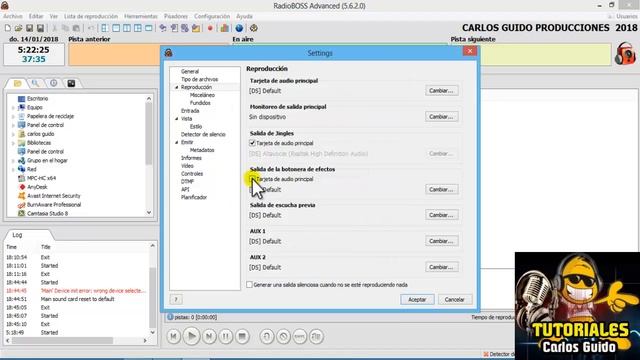Click the film-reel wheel toolbar icon
Viewport: 640px width, 360px height.
click(x=253, y=28)
